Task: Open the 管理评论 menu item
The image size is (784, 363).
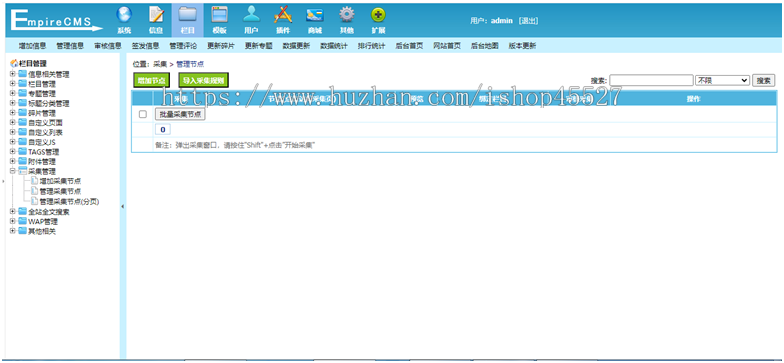Action: (183, 46)
